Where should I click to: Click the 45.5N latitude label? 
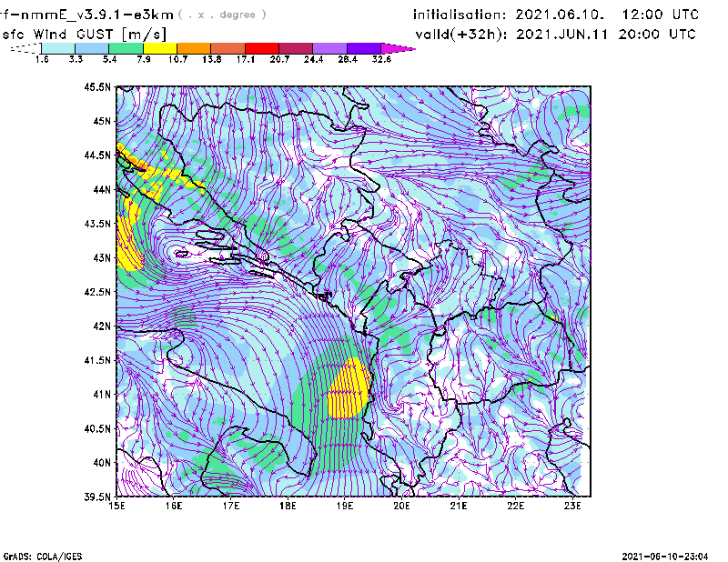click(x=97, y=86)
